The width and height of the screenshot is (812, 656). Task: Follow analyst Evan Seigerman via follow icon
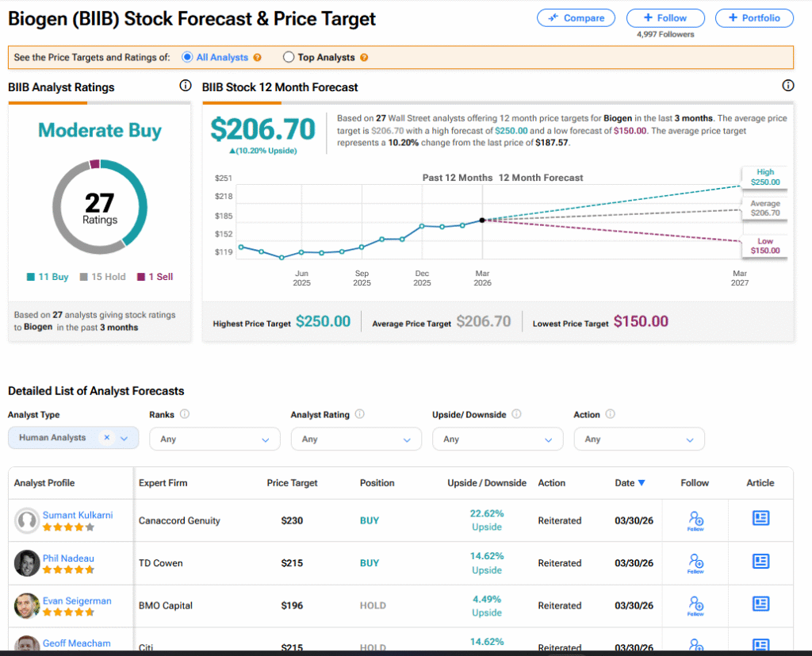coord(695,605)
